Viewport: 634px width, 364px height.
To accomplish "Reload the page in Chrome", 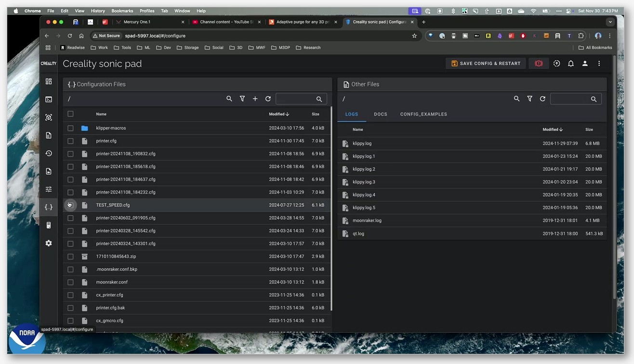I will tap(70, 36).
